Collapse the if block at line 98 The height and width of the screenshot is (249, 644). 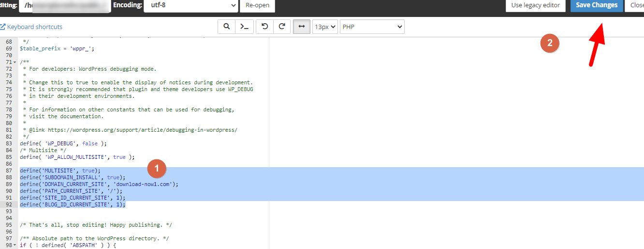(x=15, y=246)
